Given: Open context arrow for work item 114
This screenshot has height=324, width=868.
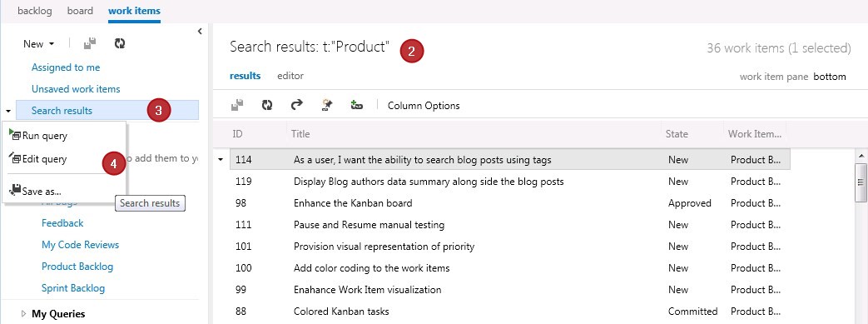Looking at the screenshot, I should coord(221,160).
